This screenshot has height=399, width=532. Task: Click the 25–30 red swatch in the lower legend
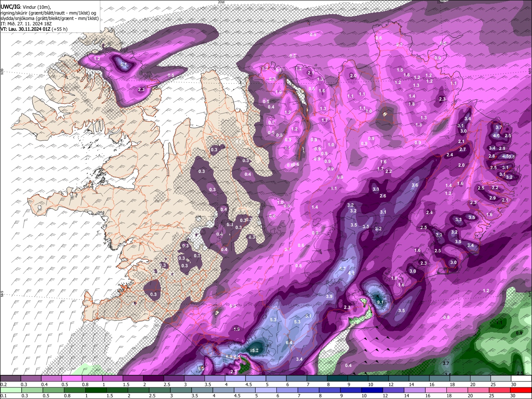500,390
